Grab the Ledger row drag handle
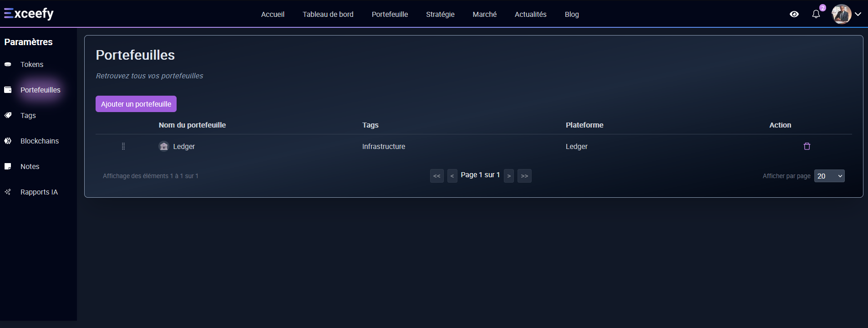The width and height of the screenshot is (868, 328). 123,146
